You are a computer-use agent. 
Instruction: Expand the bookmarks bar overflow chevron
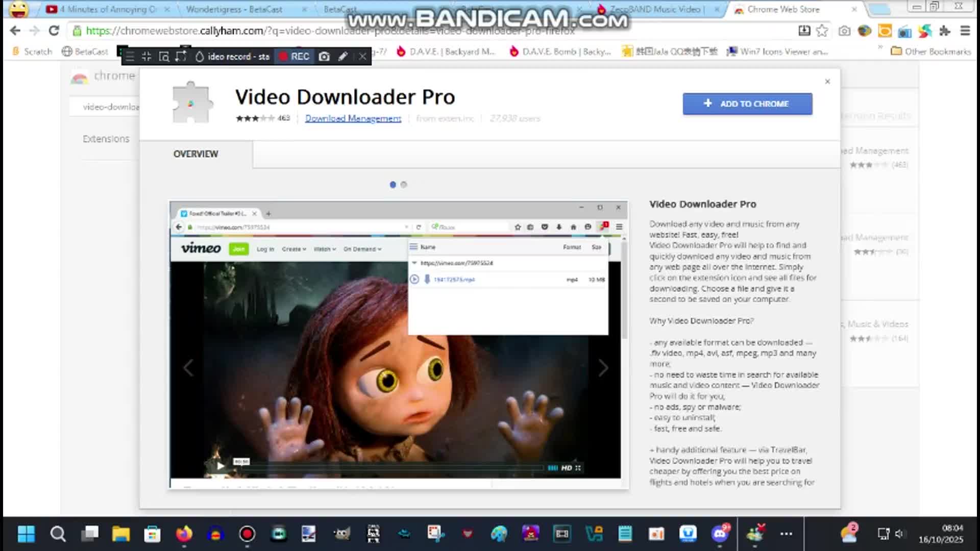coord(880,48)
